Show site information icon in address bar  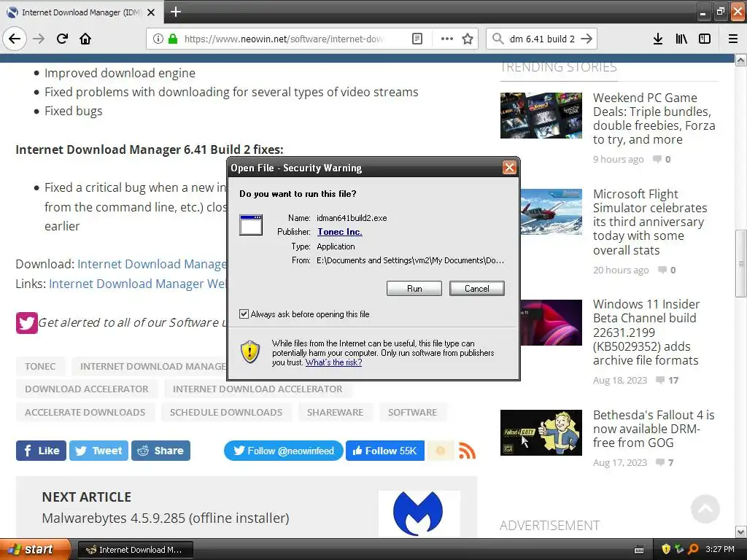(x=158, y=39)
